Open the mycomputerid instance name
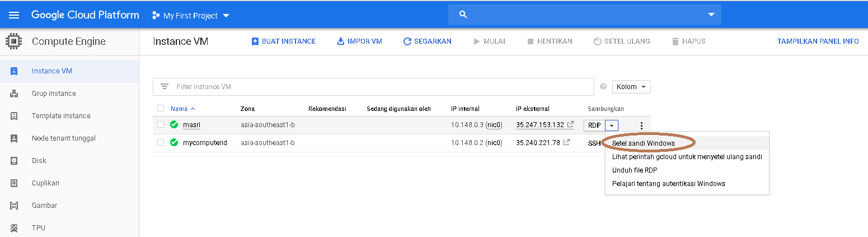The width and height of the screenshot is (868, 237). [x=205, y=143]
